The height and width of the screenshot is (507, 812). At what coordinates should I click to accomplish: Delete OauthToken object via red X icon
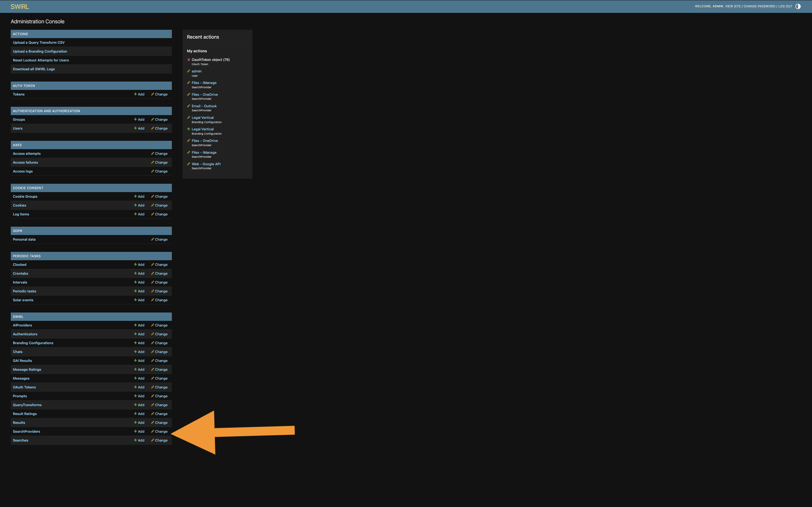[x=189, y=60]
